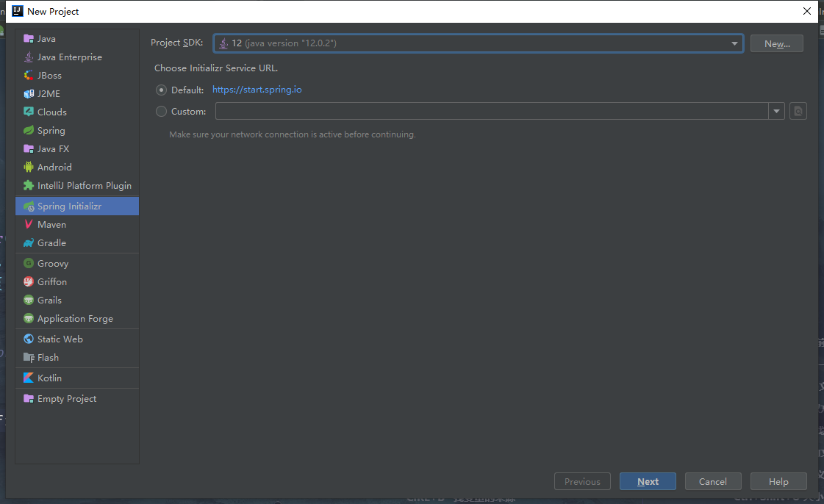Click the Java folder icon
Viewport: 824px width, 504px height.
(x=29, y=39)
